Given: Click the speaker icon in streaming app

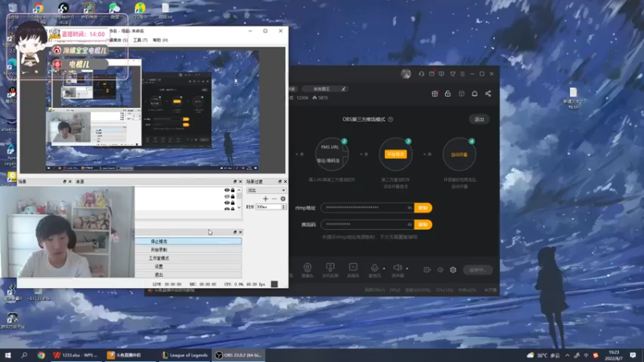Looking at the screenshot, I should click(397, 268).
